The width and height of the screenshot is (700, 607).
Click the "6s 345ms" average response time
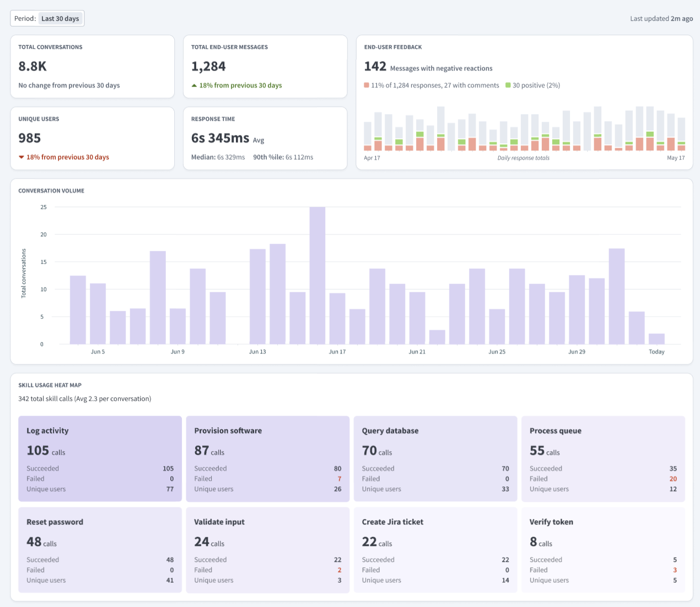coord(220,138)
